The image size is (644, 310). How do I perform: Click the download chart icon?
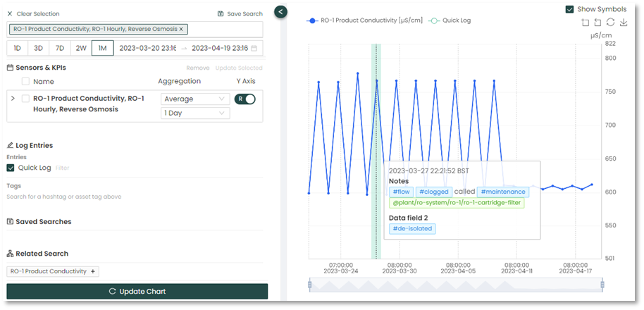click(x=624, y=23)
